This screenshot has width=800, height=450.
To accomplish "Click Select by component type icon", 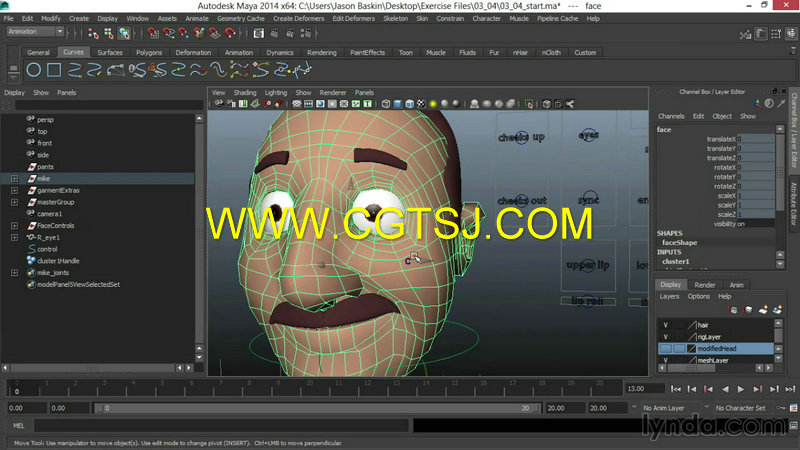I will tap(124, 34).
